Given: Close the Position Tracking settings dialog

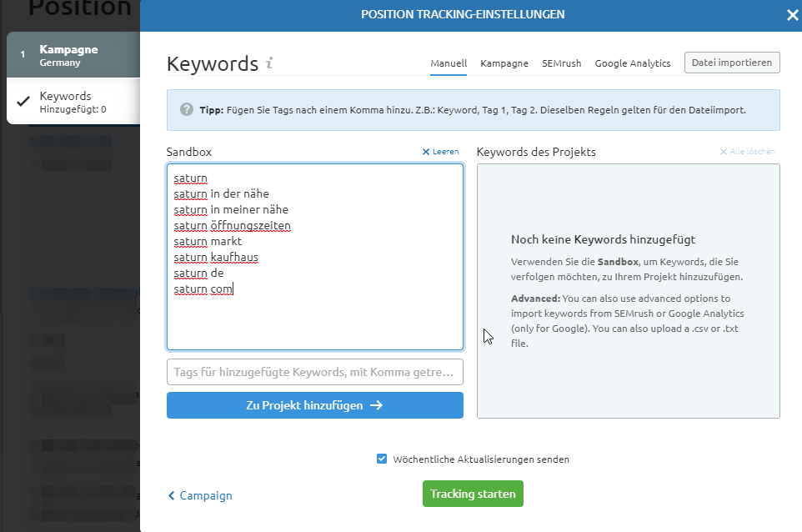Looking at the screenshot, I should (x=793, y=15).
